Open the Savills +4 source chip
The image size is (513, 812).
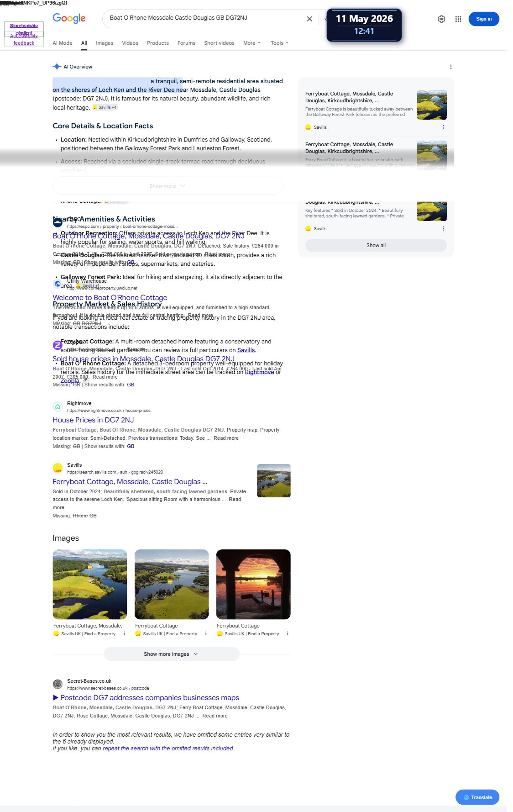click(105, 107)
